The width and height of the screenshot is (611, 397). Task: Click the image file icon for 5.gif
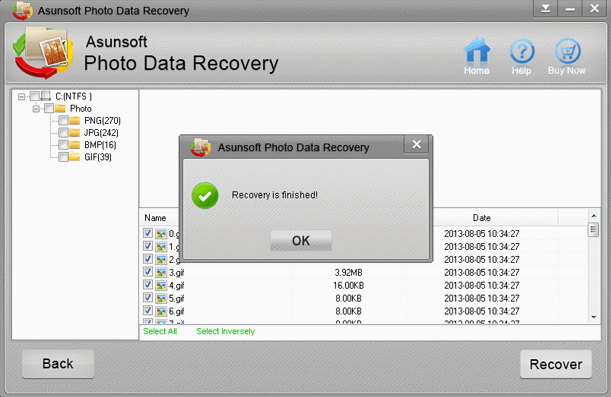click(161, 298)
